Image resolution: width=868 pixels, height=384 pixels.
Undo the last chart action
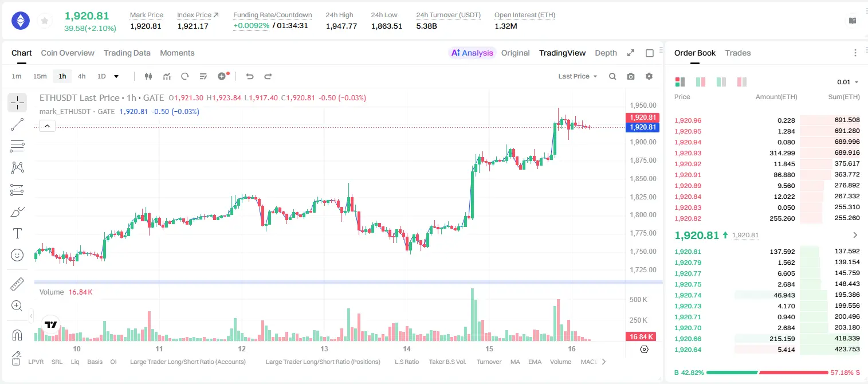click(x=249, y=76)
